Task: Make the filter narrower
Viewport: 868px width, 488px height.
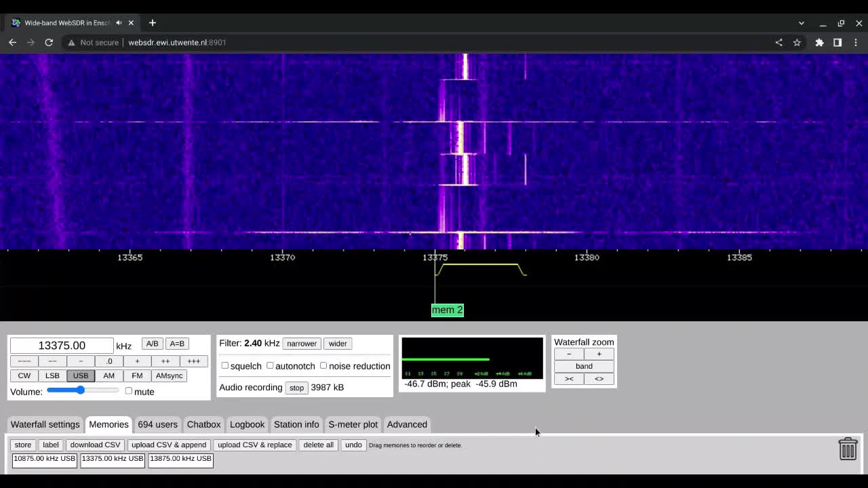Action: 302,344
